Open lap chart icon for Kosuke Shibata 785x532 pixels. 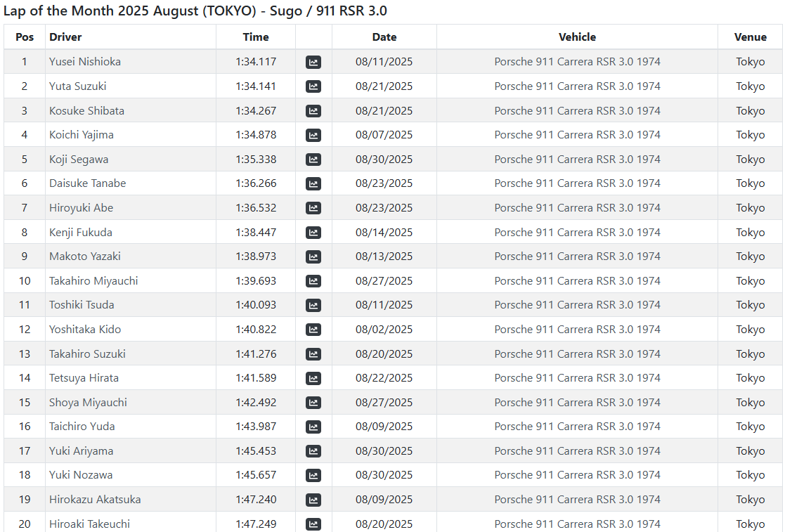pyautogui.click(x=313, y=111)
